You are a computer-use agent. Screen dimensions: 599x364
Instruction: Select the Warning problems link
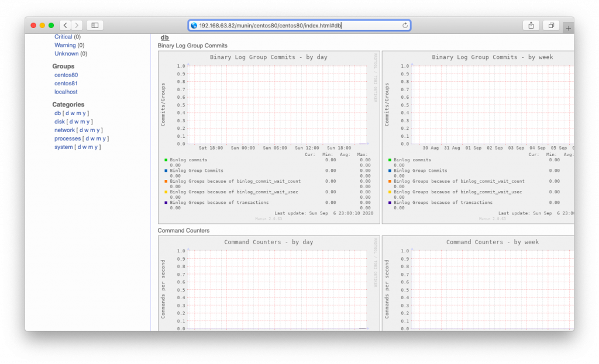[65, 45]
